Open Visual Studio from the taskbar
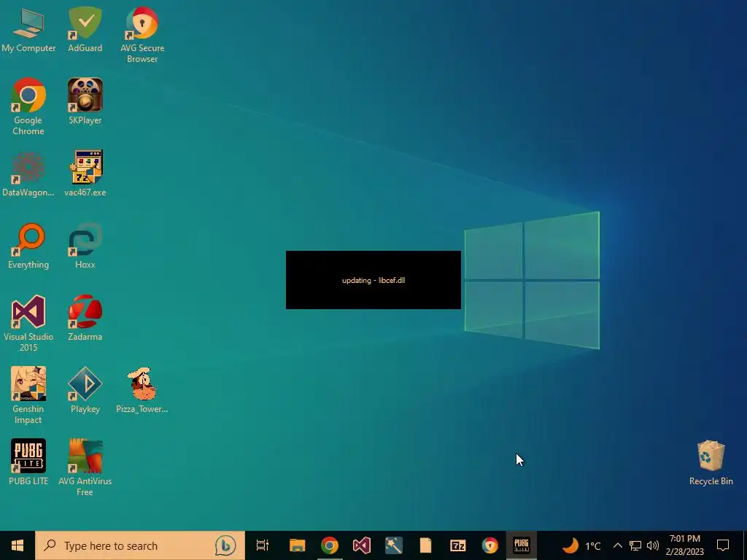 362,545
